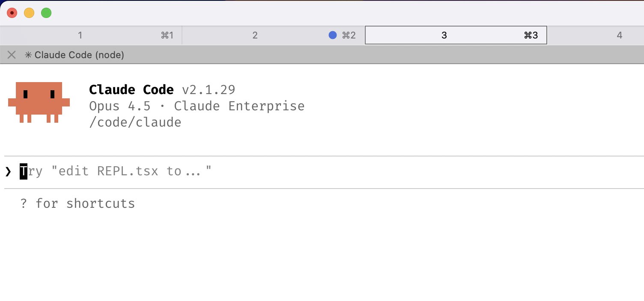Select the active terminal tab 3
Screen dimensions: 644x301
point(444,35)
